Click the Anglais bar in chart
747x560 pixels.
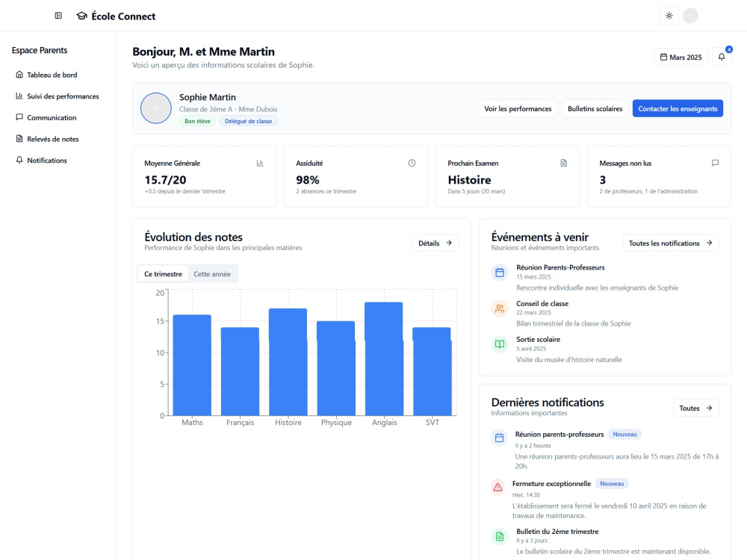pyautogui.click(x=384, y=359)
